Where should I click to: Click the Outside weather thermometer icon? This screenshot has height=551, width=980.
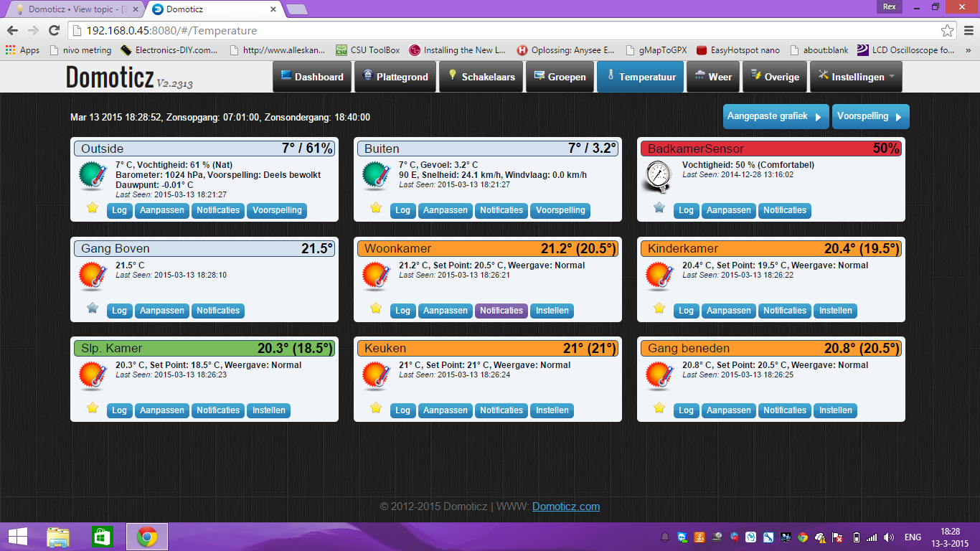[x=93, y=176]
